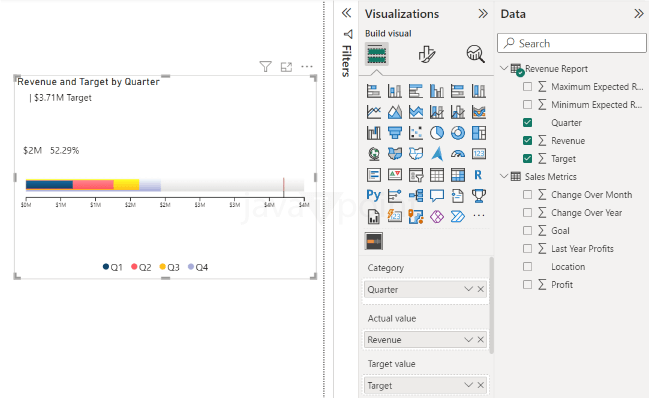Image resolution: width=649 pixels, height=398 pixels.
Task: Click the Search field in Data pane
Action: [x=572, y=43]
